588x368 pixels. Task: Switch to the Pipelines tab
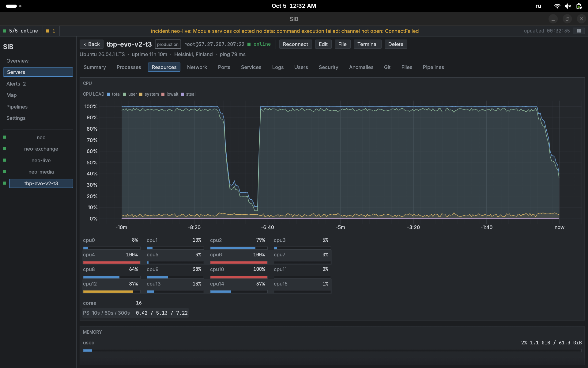434,67
